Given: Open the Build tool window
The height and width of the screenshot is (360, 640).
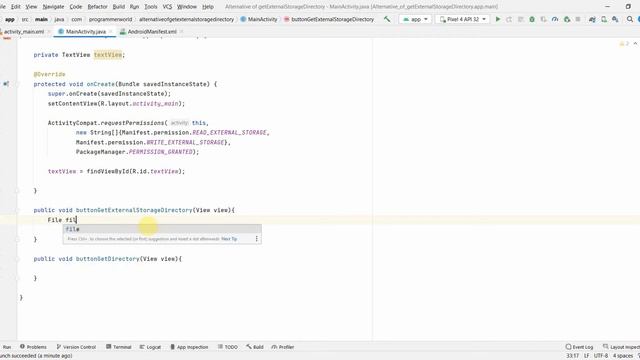Looking at the screenshot, I should (255, 347).
